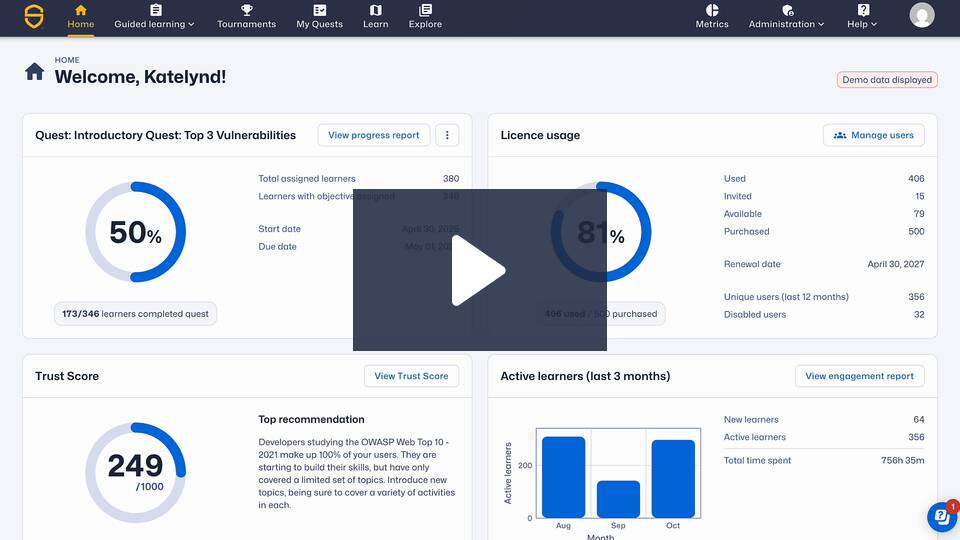Click the 81% licence usage ring
This screenshot has width=960, height=540.
coord(601,232)
